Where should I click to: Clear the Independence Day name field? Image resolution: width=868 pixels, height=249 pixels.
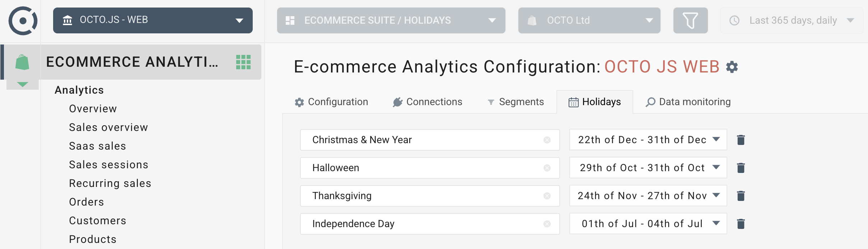point(547,224)
